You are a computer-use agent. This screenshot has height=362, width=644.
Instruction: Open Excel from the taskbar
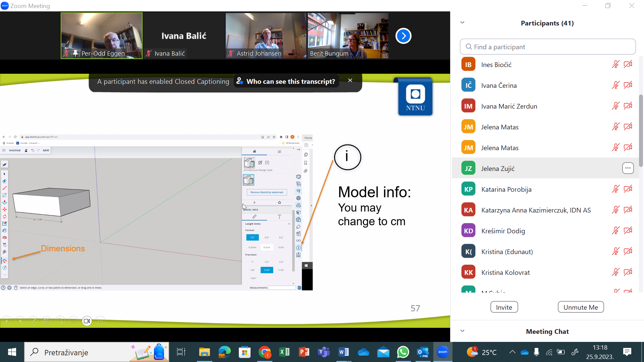[x=284, y=352]
